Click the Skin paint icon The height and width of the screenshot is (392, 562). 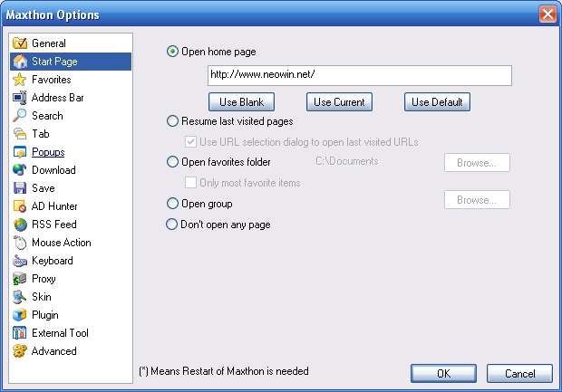(x=20, y=297)
